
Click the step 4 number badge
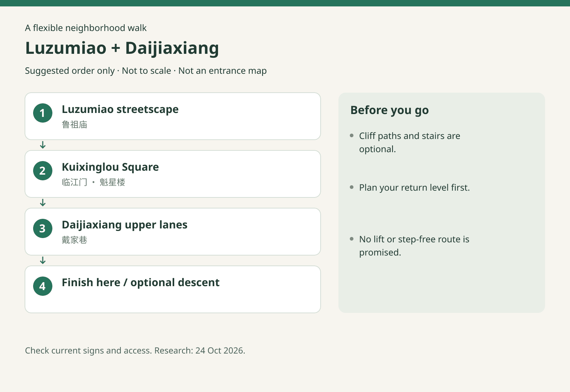pyautogui.click(x=43, y=286)
